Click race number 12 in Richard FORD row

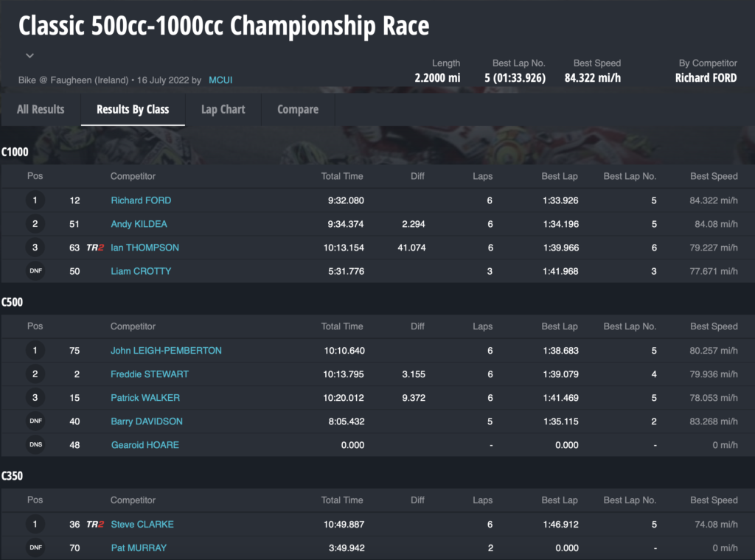tap(74, 200)
